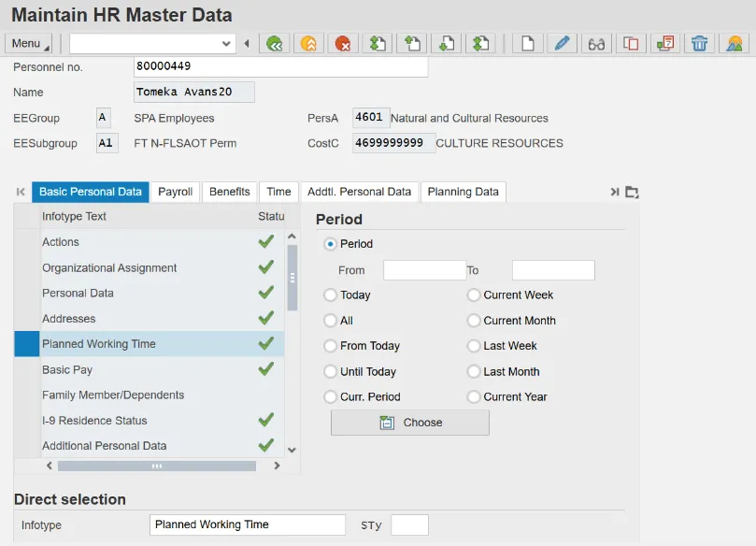Click the Delete trash can icon
The image size is (756, 546).
coord(699,44)
